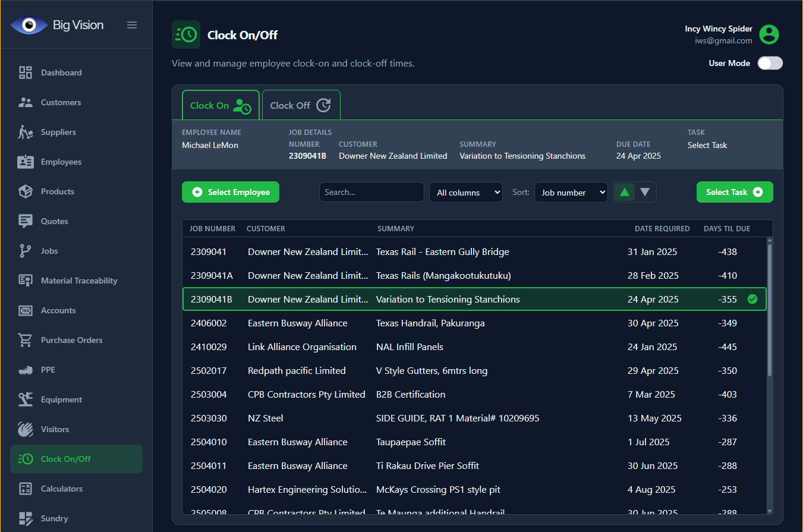Open the Calculators sidebar icon
Screen dimensions: 803x532
26,489
